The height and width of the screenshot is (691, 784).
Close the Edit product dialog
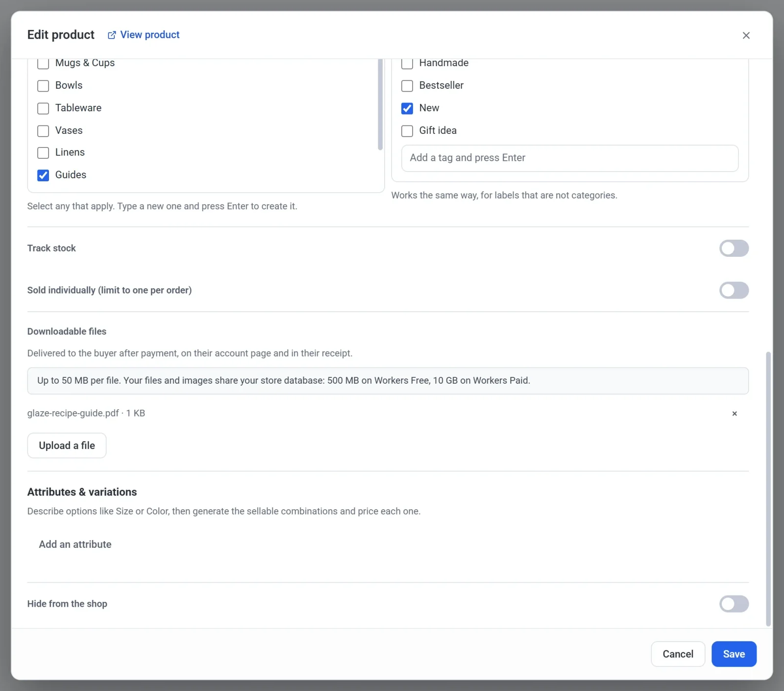pos(746,35)
